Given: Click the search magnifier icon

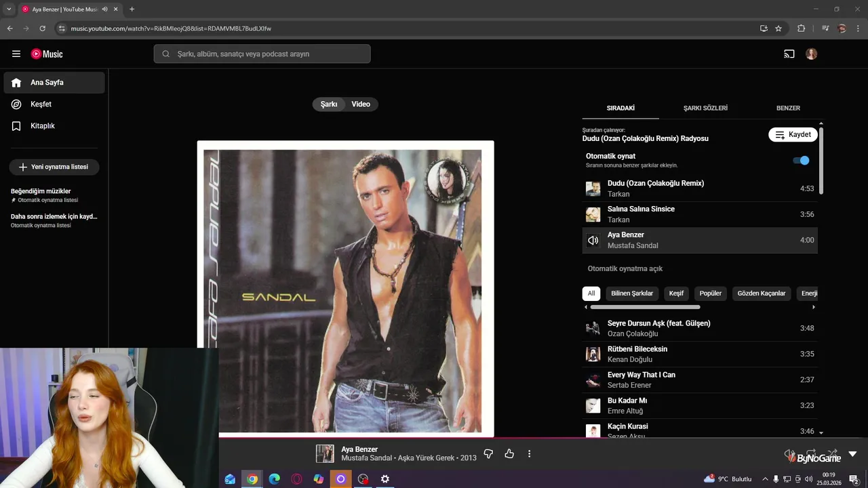Looking at the screenshot, I should [x=165, y=54].
